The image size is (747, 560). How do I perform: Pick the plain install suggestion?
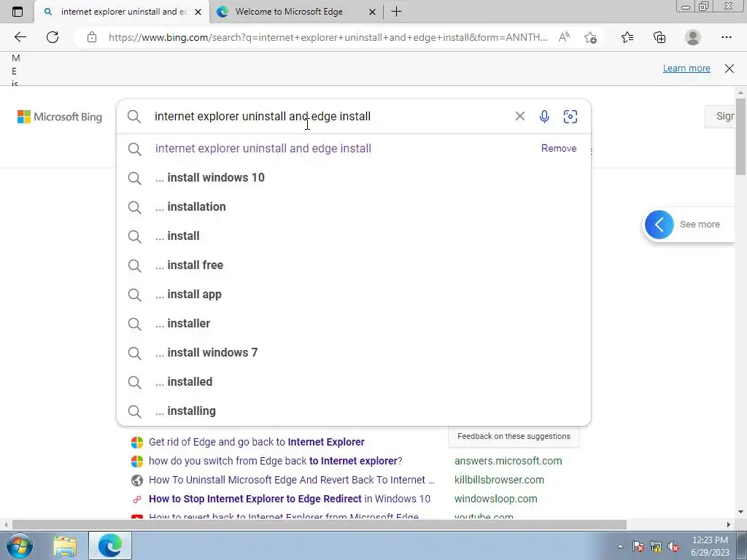(x=354, y=236)
